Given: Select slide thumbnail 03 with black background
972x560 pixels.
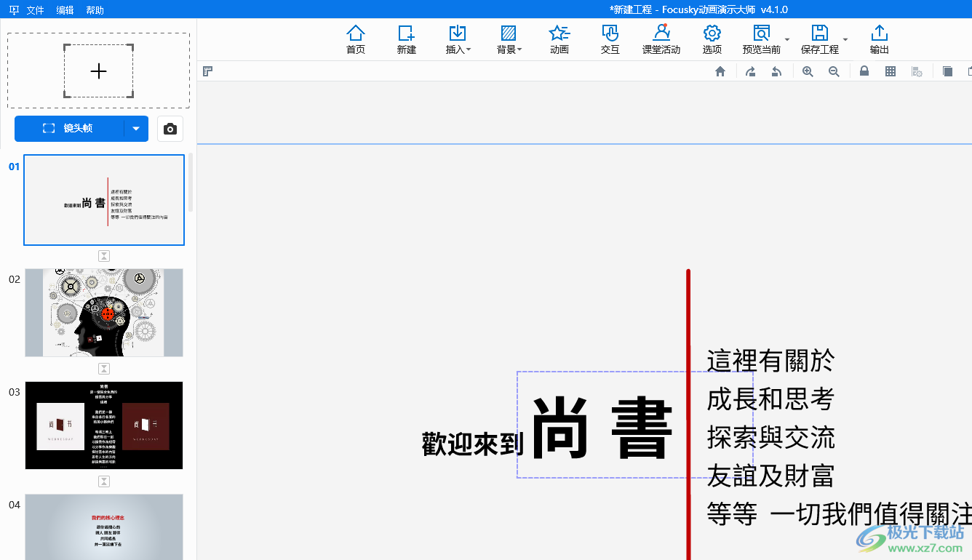Looking at the screenshot, I should pyautogui.click(x=104, y=425).
